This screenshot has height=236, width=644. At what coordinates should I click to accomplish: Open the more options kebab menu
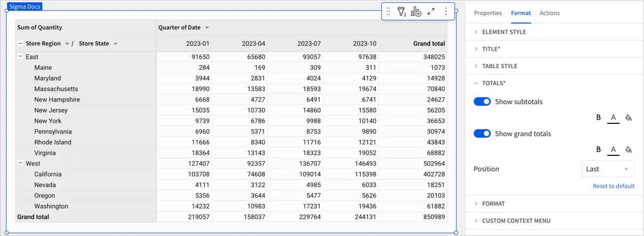[x=446, y=11]
